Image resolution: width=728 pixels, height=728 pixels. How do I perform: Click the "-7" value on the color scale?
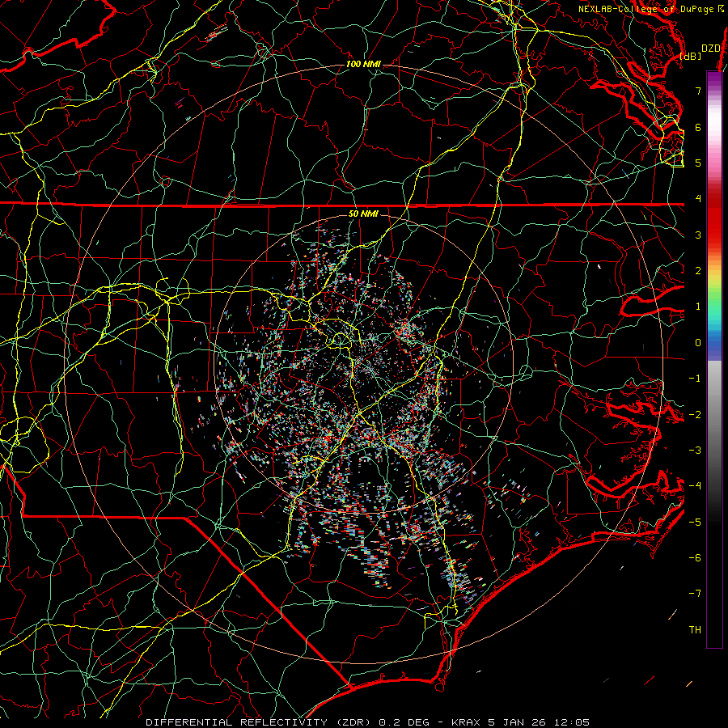695,594
